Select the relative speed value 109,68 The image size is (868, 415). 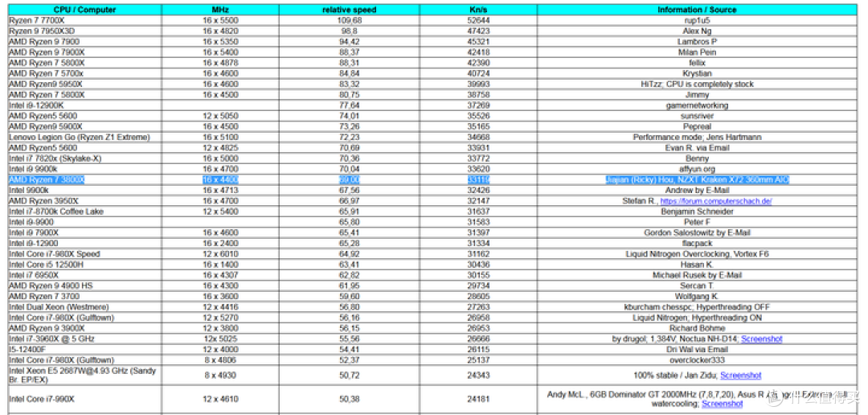[349, 20]
